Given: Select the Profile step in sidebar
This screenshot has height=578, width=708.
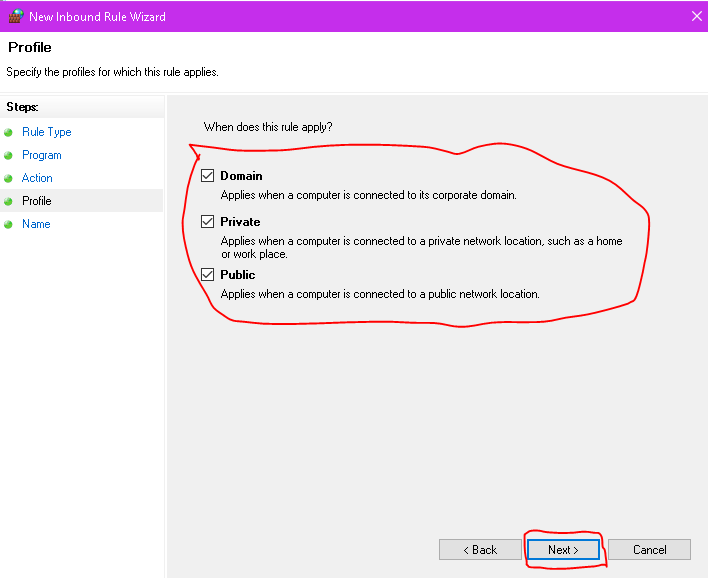Looking at the screenshot, I should pyautogui.click(x=37, y=201).
